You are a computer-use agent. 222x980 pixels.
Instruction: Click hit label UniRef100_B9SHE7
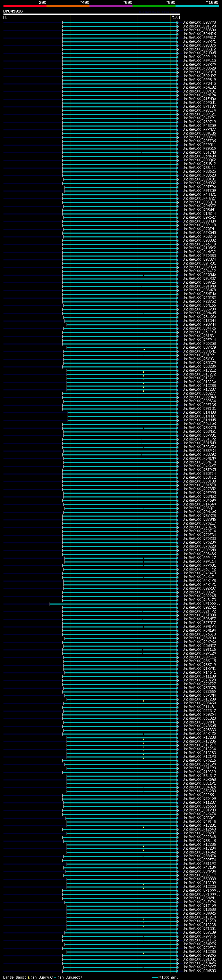click(x=199, y=618)
